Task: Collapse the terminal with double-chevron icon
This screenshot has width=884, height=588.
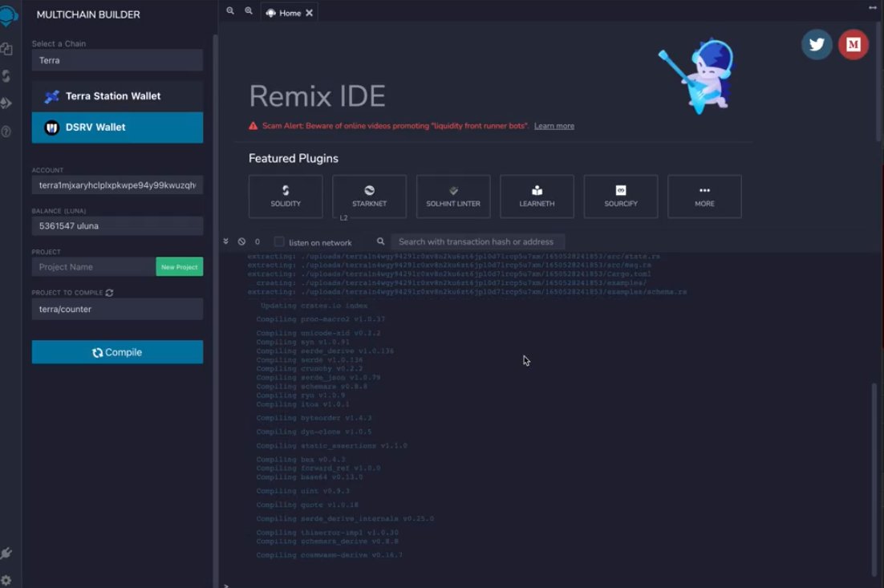Action: point(225,241)
